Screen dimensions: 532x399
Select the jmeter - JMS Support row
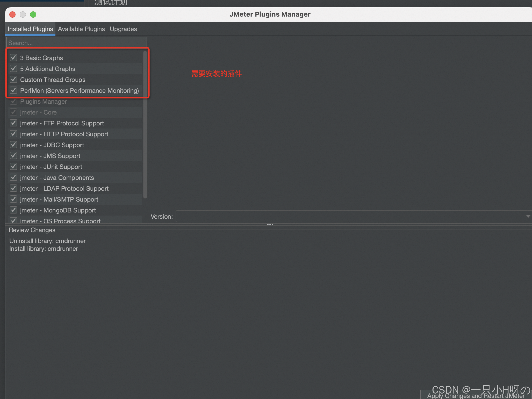click(75, 156)
